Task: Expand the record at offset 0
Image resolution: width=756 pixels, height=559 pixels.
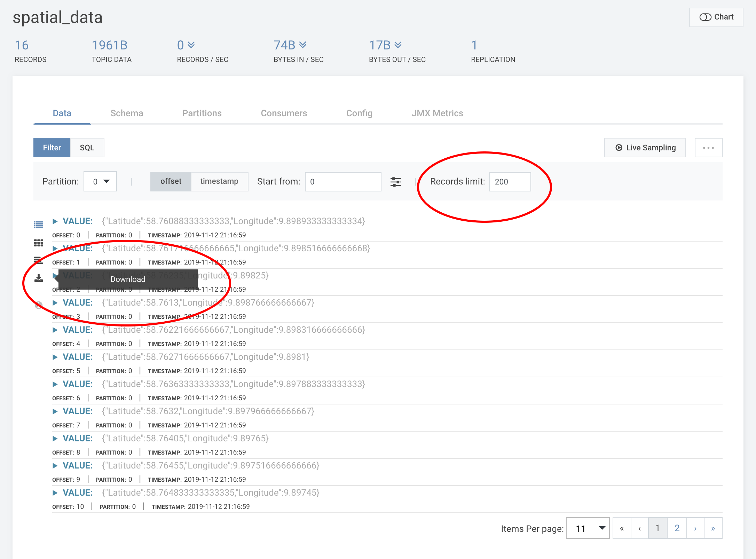Action: click(55, 221)
